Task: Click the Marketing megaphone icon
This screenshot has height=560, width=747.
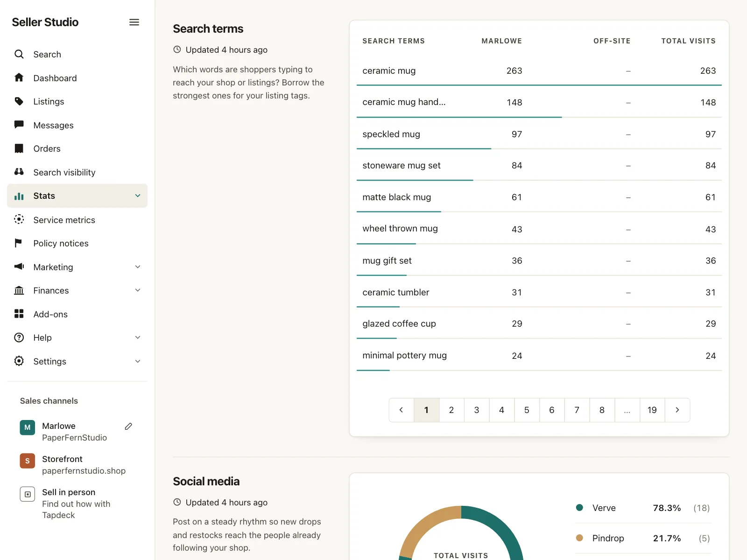Action: (19, 267)
